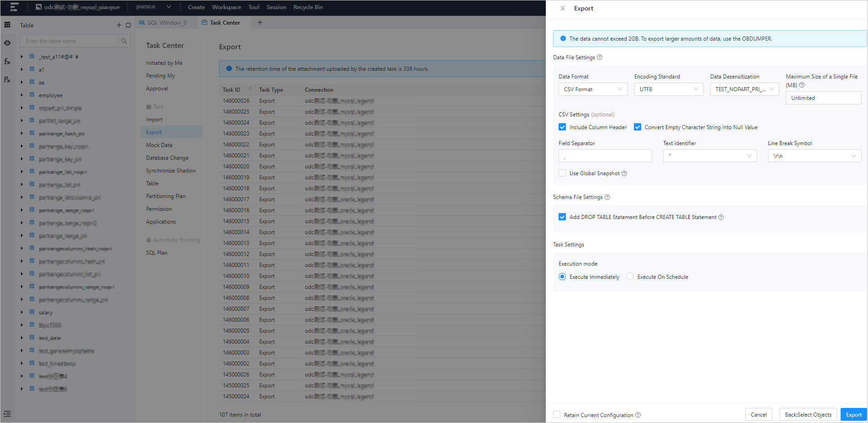Click the Data File Settings help icon

pos(600,57)
